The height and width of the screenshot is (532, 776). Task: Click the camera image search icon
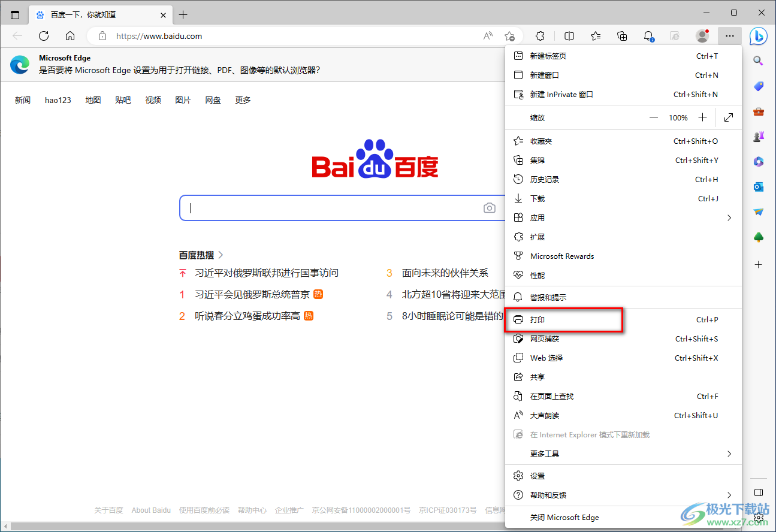490,208
